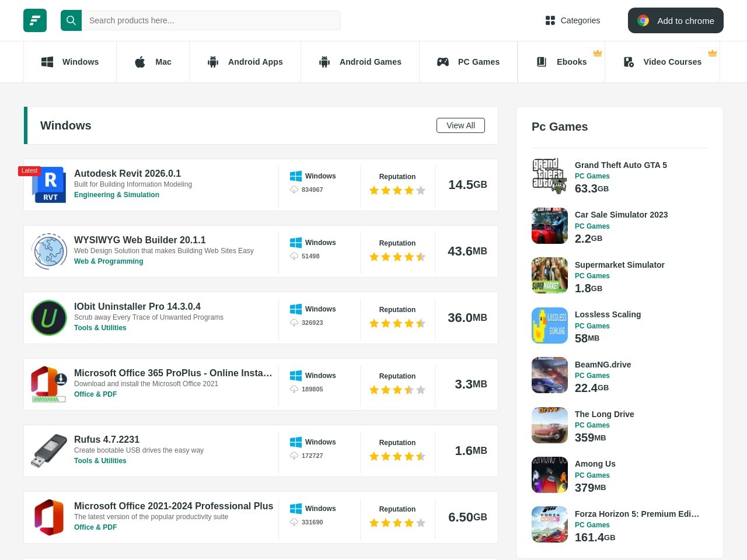The height and width of the screenshot is (560, 747).
Task: Click the green search magnifier button
Action: coord(71,20)
